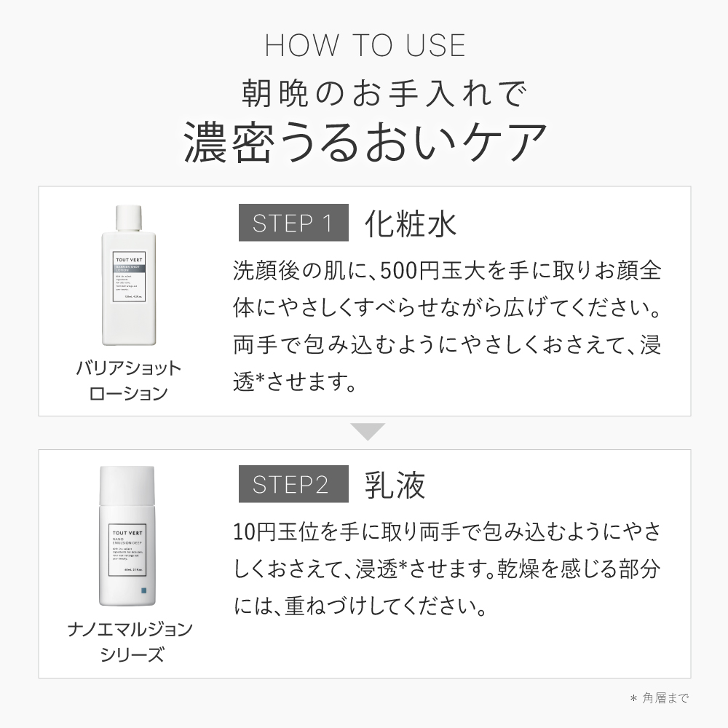Viewport: 728px width, 728px height.
Task: Click the Nano Emulsion Deep bottle image
Action: click(x=127, y=536)
